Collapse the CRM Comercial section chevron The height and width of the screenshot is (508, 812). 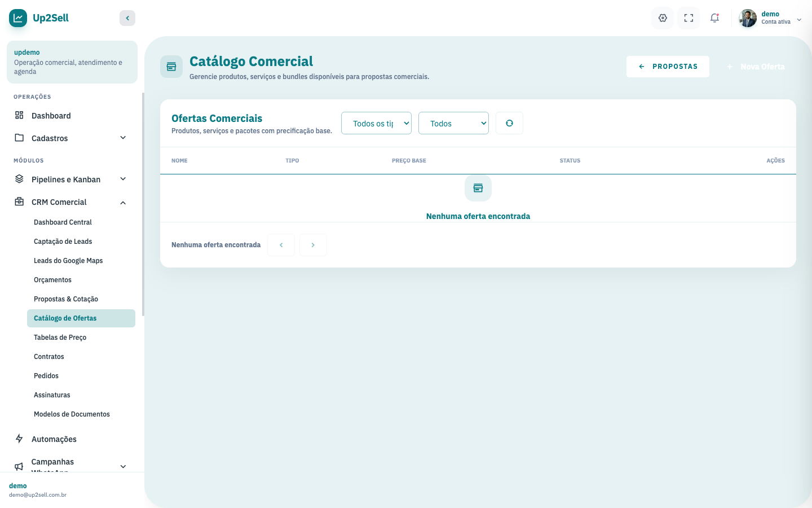[x=123, y=203]
